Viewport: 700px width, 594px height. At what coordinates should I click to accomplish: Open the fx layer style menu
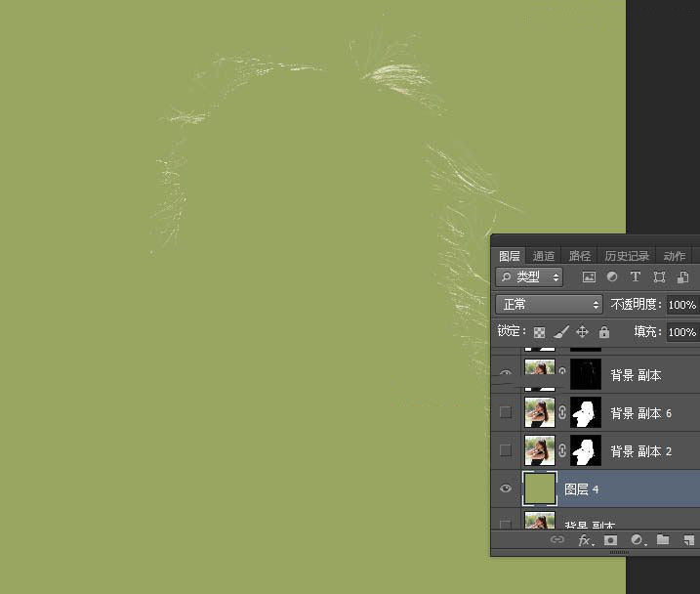click(585, 539)
